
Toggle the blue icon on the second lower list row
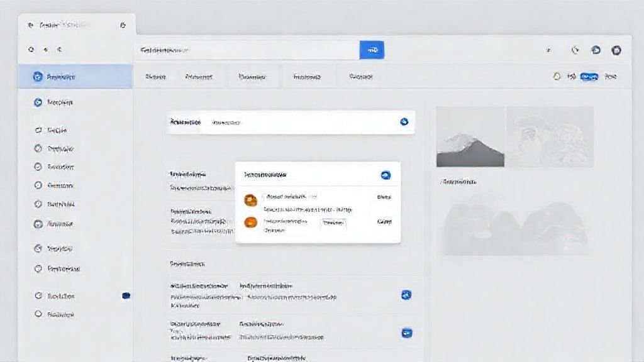406,333
